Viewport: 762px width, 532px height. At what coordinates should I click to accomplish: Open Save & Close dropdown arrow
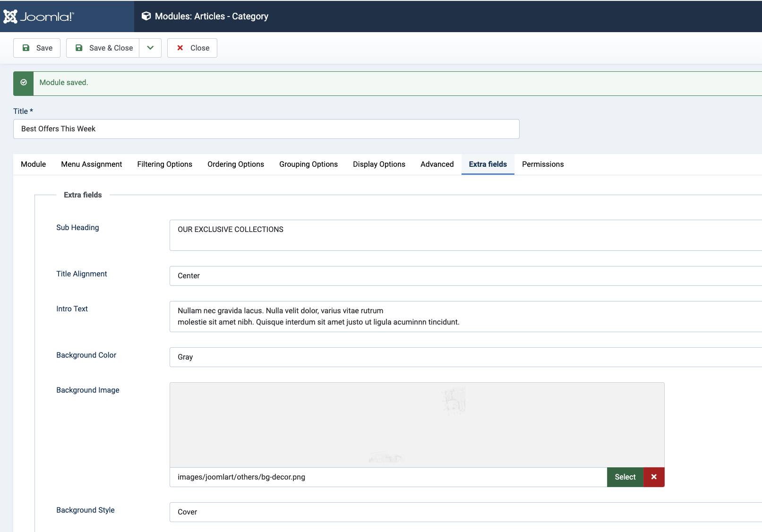tap(150, 48)
